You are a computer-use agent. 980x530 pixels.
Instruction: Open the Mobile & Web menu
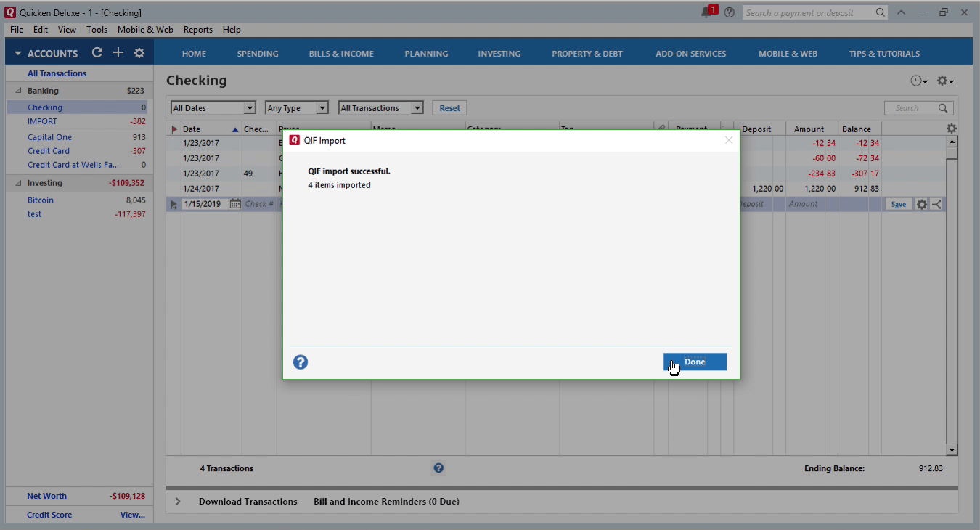(x=145, y=30)
